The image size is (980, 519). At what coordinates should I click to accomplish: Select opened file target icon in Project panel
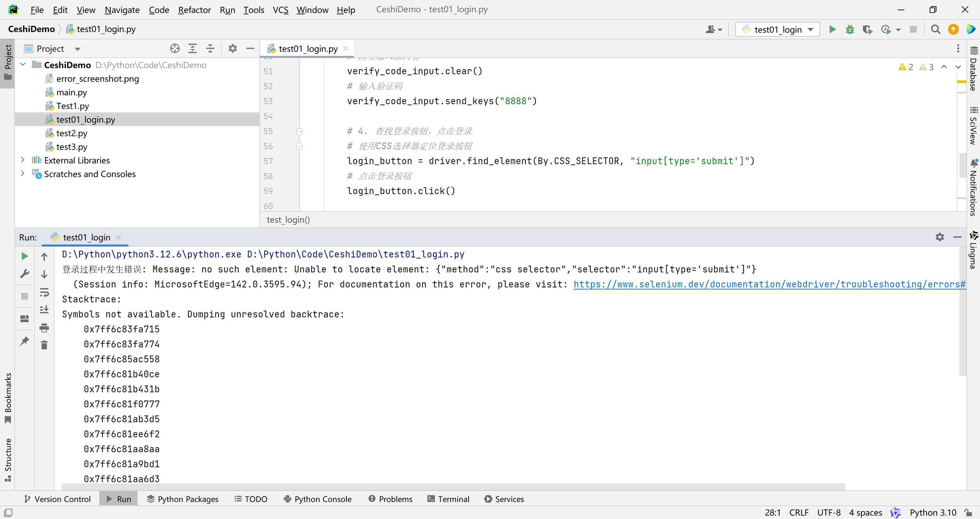point(175,48)
